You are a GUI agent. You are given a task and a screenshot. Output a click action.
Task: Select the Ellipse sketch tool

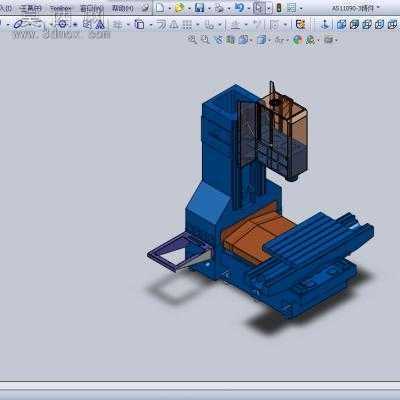(19, 24)
